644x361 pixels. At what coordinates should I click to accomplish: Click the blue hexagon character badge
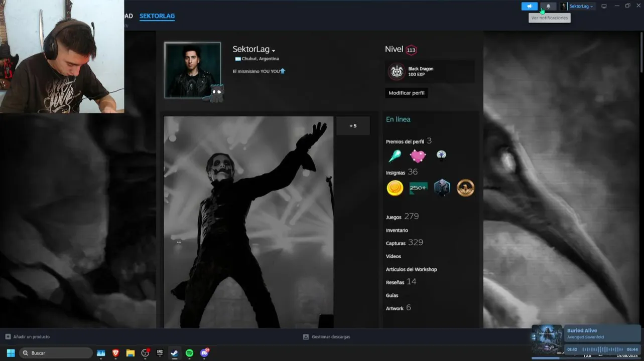(x=442, y=188)
